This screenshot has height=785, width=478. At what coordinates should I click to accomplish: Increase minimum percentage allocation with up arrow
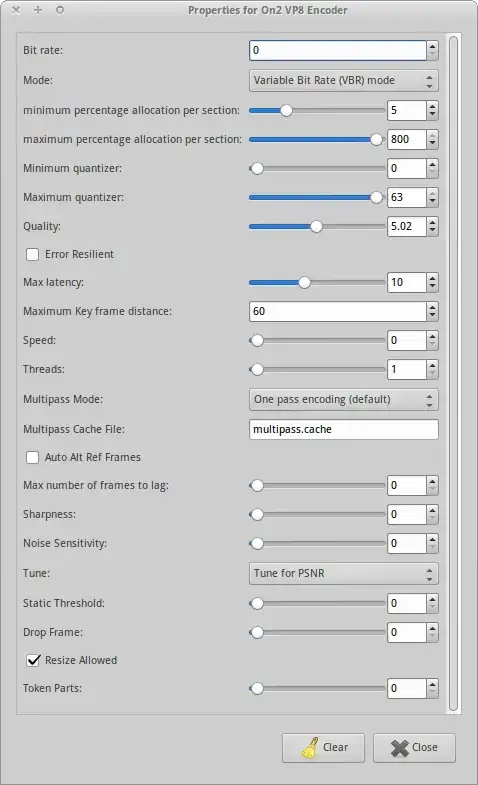pyautogui.click(x=432, y=106)
